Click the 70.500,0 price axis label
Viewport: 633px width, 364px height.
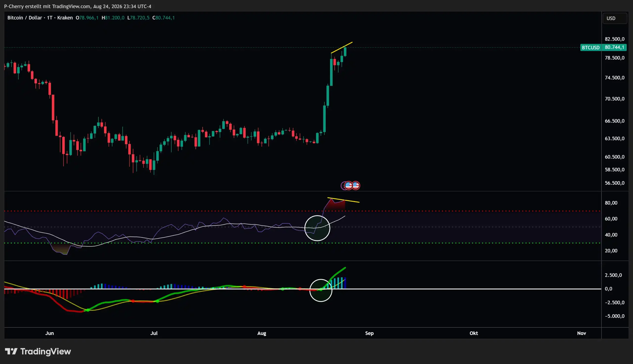coord(614,99)
